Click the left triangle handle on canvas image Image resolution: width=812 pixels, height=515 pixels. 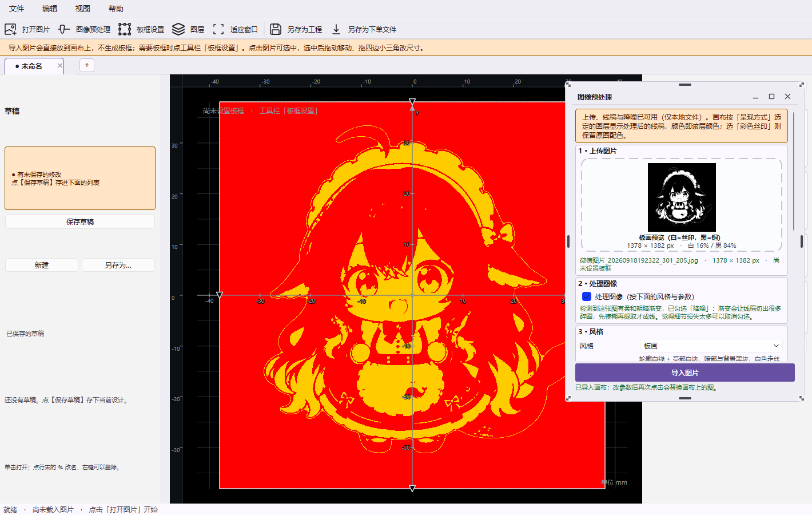point(219,295)
